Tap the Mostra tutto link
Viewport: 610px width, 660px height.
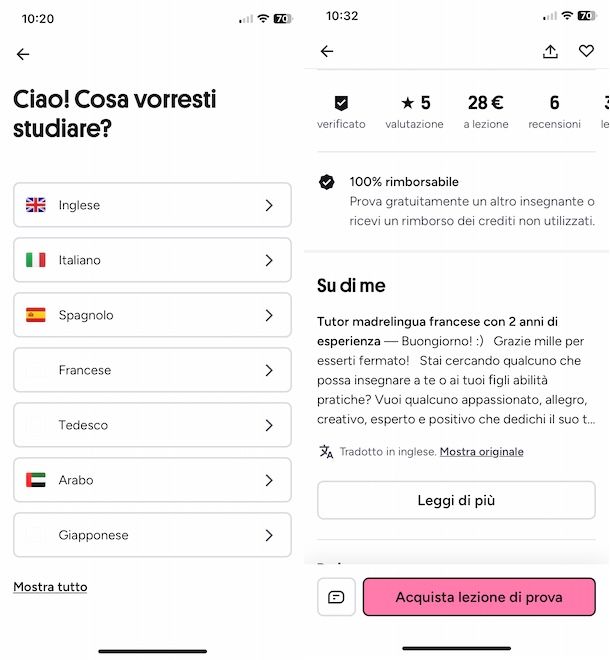click(x=50, y=587)
